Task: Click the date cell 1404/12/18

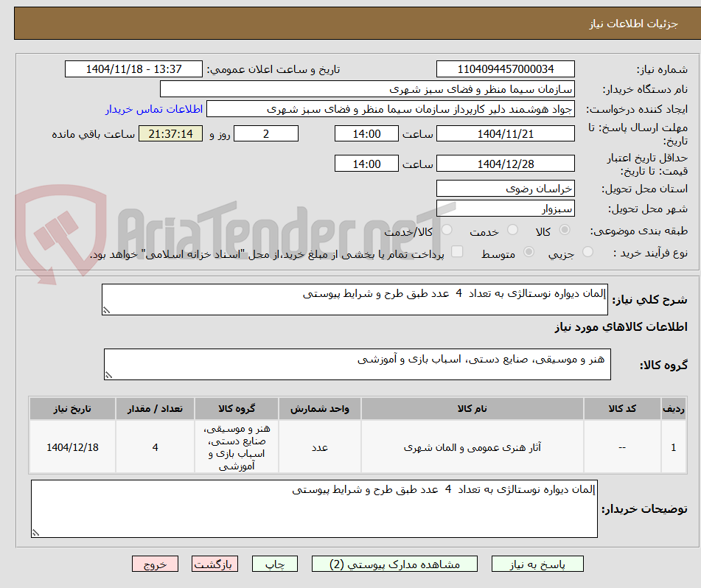Action: click(x=72, y=447)
